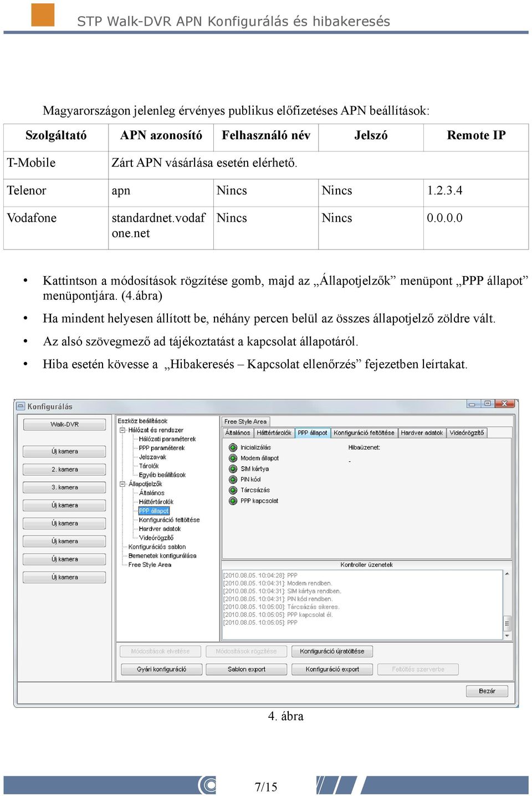The image size is (532, 796).
Task: Select the Konfiguráció feltöltése tree item
Action: (x=169, y=520)
